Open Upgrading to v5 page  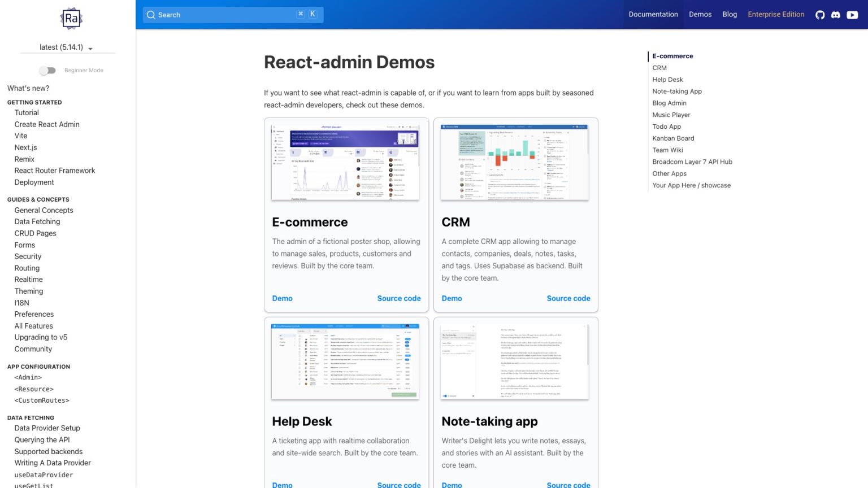41,338
